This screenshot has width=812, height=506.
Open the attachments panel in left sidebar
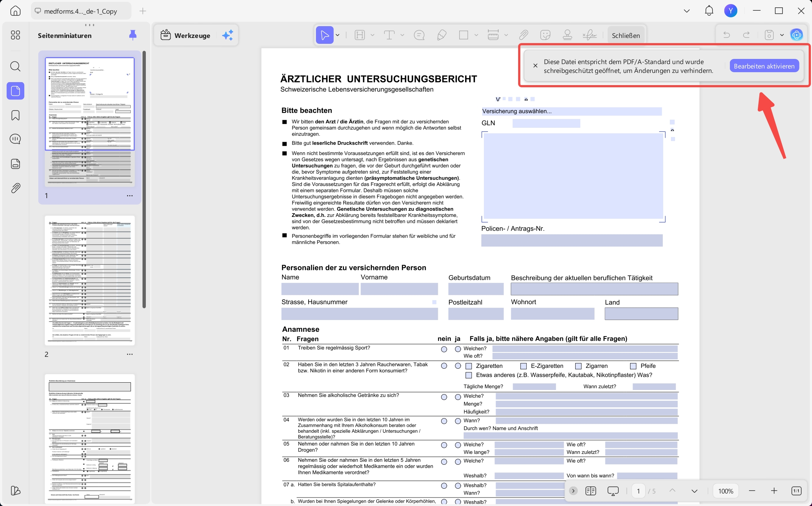pos(15,188)
